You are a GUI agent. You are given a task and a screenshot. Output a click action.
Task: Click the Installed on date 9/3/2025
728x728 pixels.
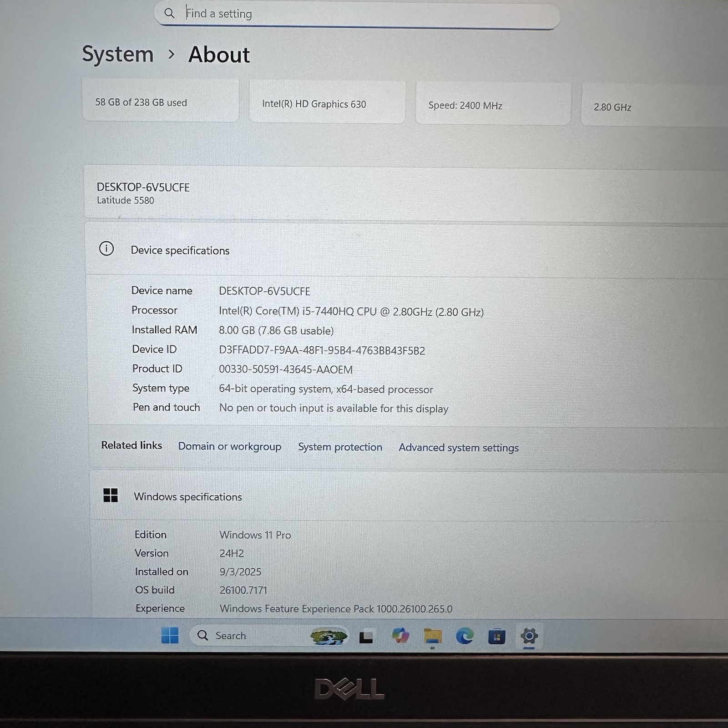[x=240, y=572]
